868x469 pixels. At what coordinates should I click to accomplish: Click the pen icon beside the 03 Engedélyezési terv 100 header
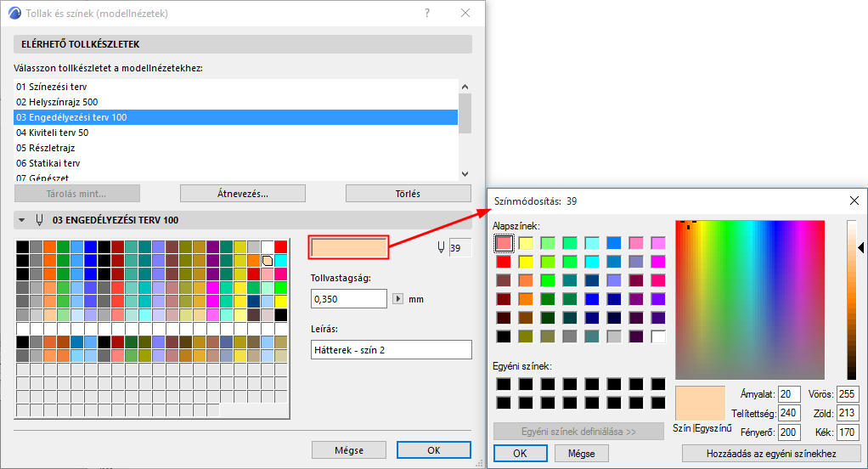coord(39,220)
